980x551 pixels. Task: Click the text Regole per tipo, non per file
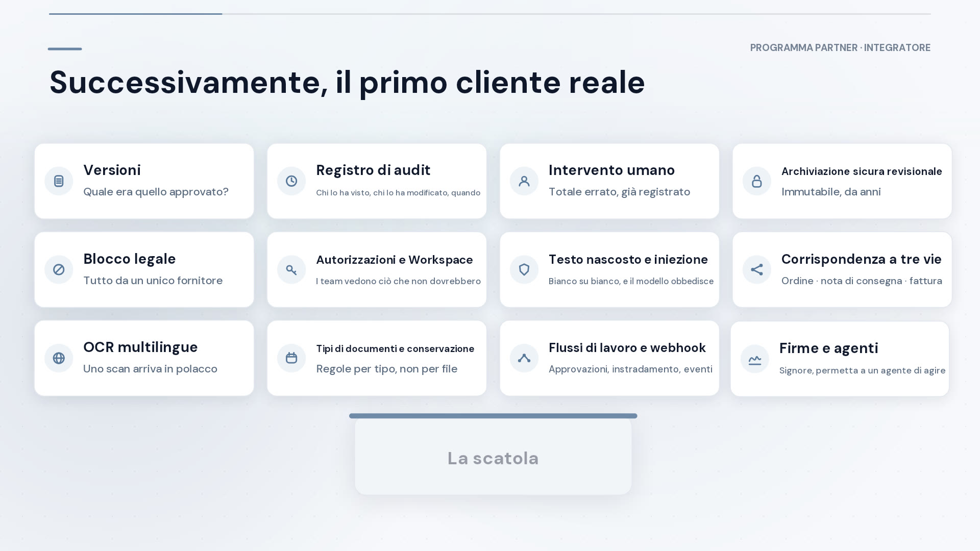(x=386, y=369)
